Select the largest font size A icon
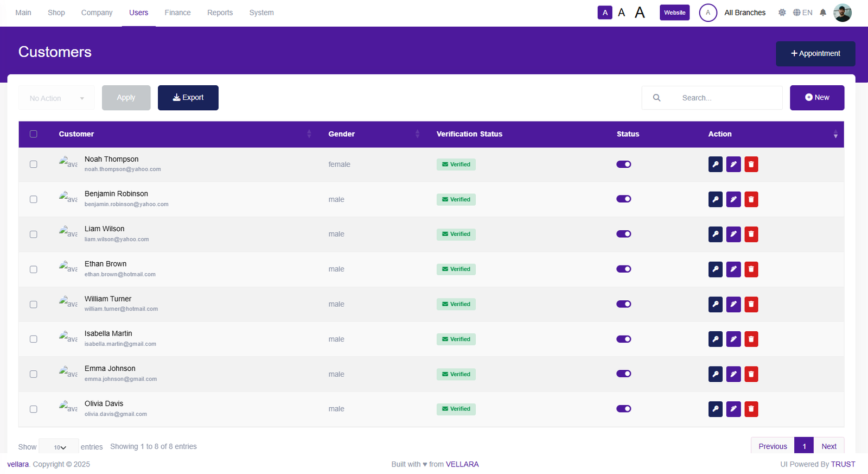The image size is (868, 474). 640,12
